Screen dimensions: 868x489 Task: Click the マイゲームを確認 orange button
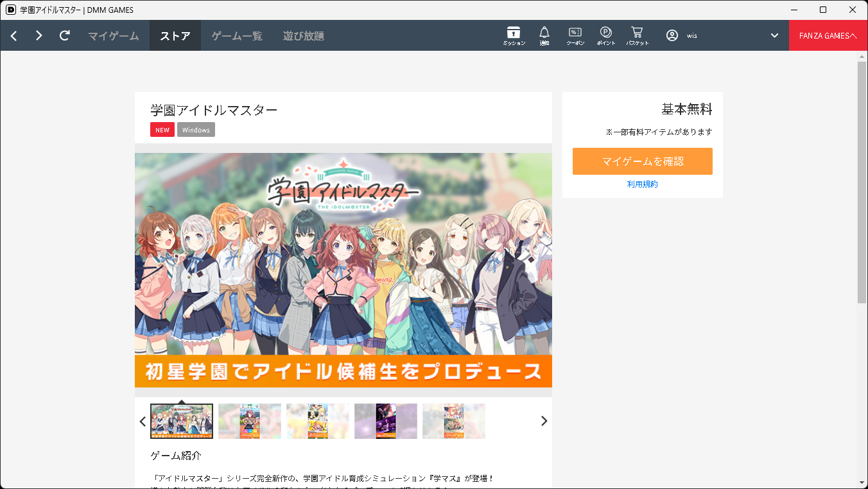642,161
